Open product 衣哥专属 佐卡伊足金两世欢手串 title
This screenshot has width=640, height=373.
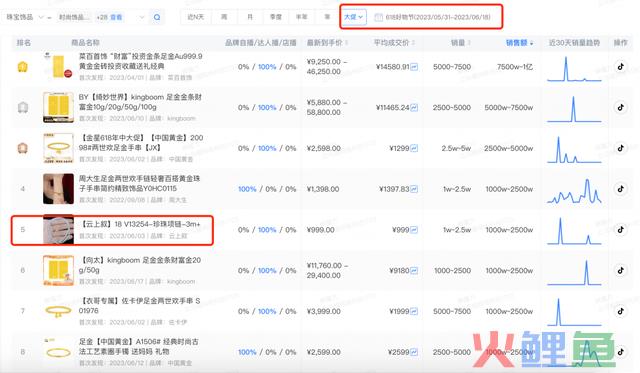[140, 306]
